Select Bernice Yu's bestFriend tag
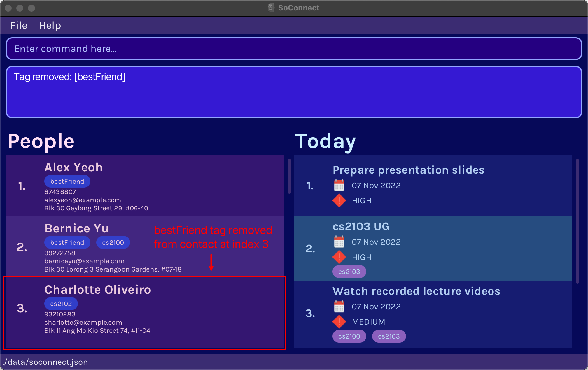 tap(67, 242)
